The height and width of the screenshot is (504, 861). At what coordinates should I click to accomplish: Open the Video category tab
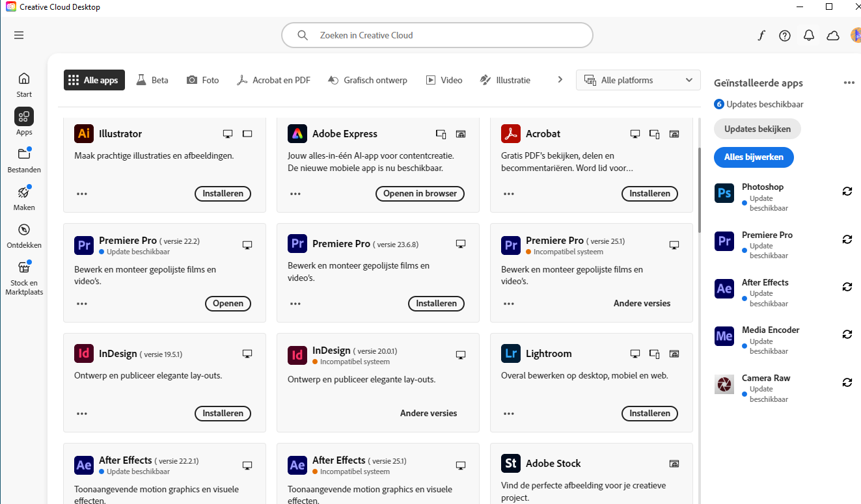click(x=444, y=79)
